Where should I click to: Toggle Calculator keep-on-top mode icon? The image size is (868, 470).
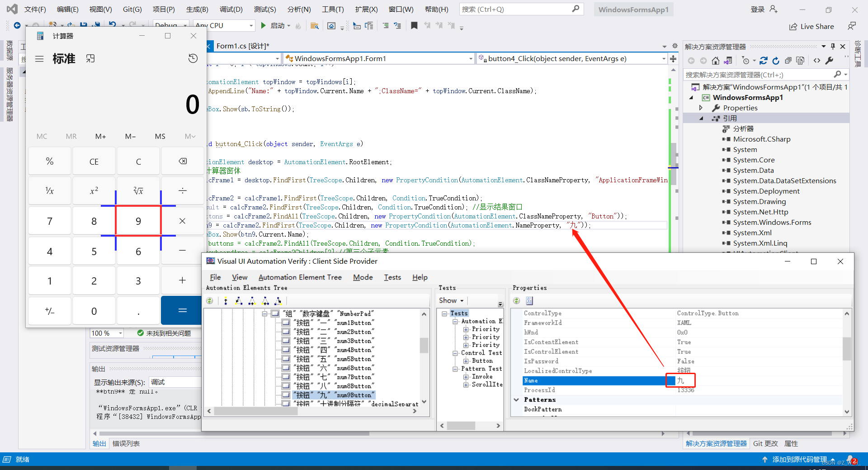pyautogui.click(x=90, y=59)
